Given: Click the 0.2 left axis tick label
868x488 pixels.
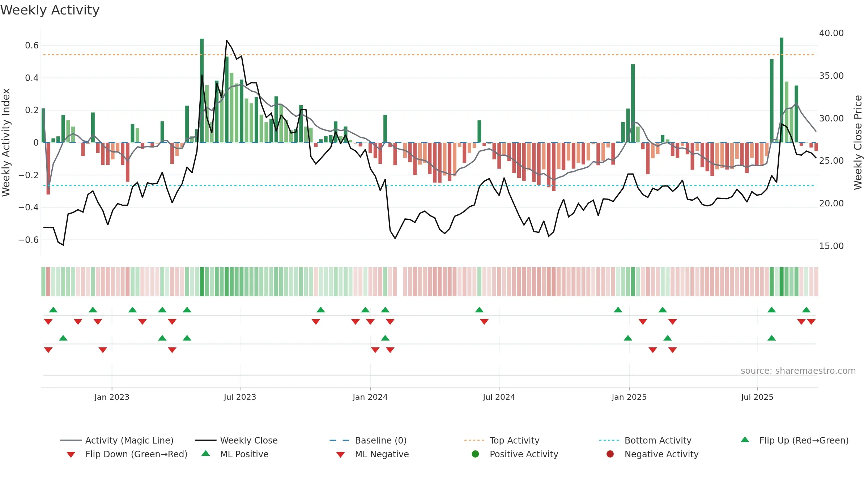Looking at the screenshot, I should 32,110.
